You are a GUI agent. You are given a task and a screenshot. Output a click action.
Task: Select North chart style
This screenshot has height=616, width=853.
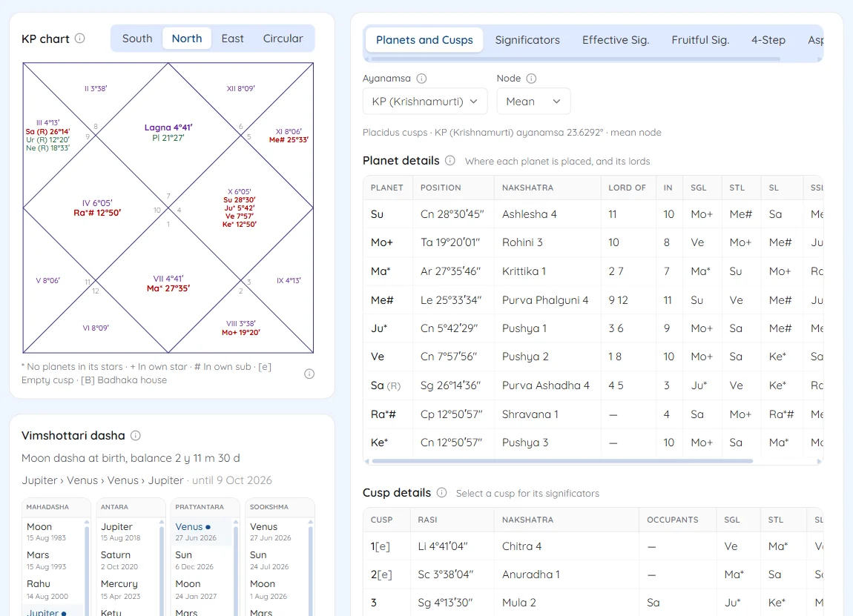(x=187, y=39)
